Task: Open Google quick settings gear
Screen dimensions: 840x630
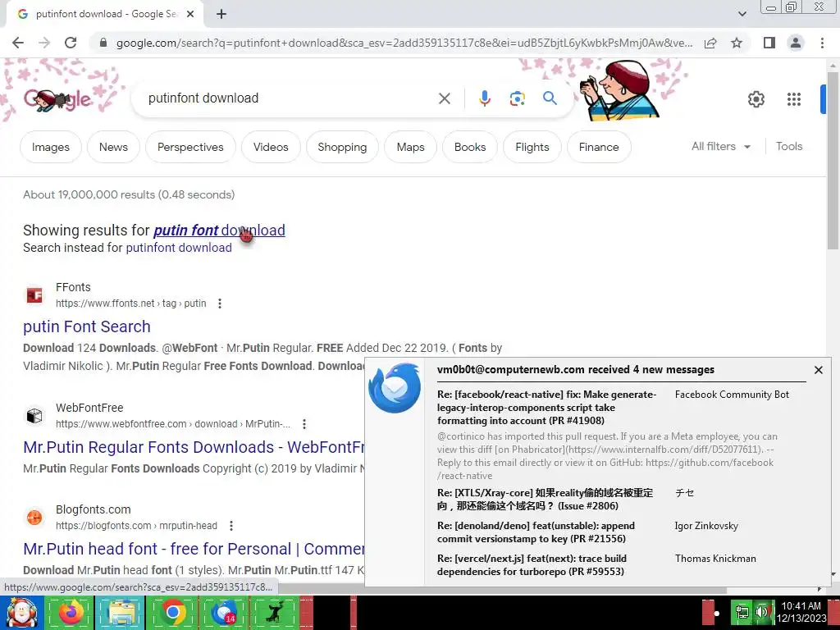Action: tap(756, 99)
